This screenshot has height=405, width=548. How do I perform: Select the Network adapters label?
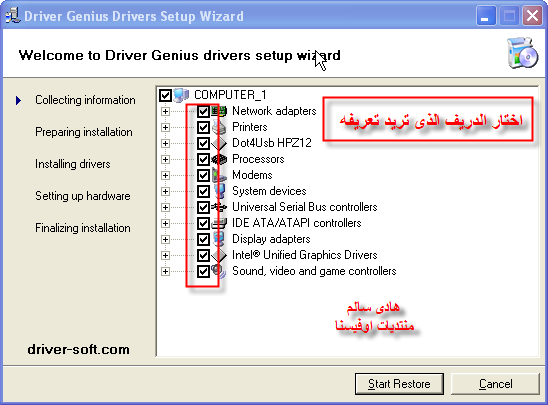pyautogui.click(x=274, y=111)
